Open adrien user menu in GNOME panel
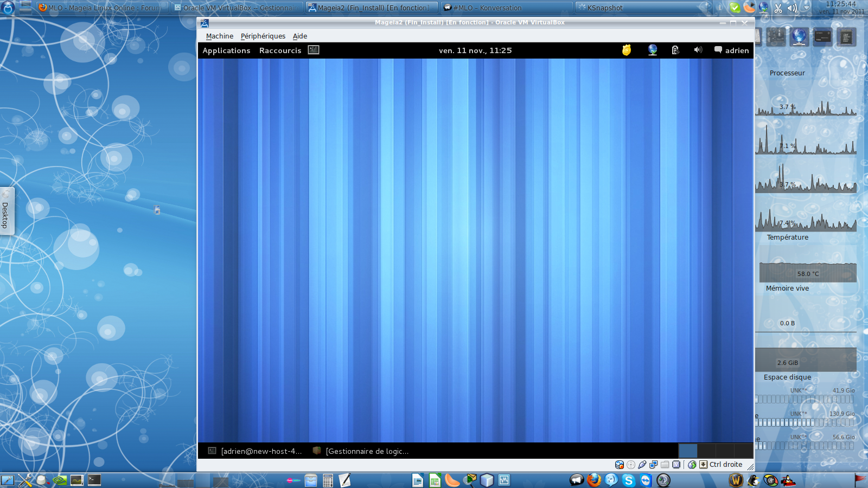Screen dimensions: 868x488 click(x=731, y=50)
